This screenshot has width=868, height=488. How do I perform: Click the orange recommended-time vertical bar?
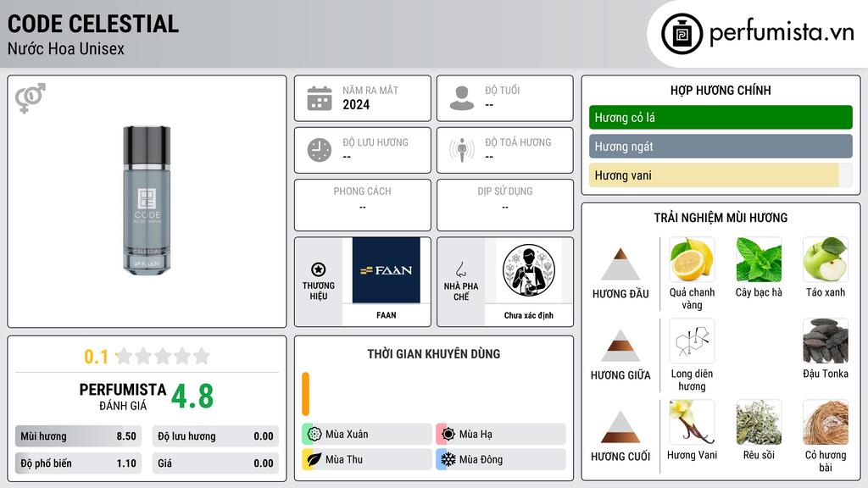coord(305,394)
